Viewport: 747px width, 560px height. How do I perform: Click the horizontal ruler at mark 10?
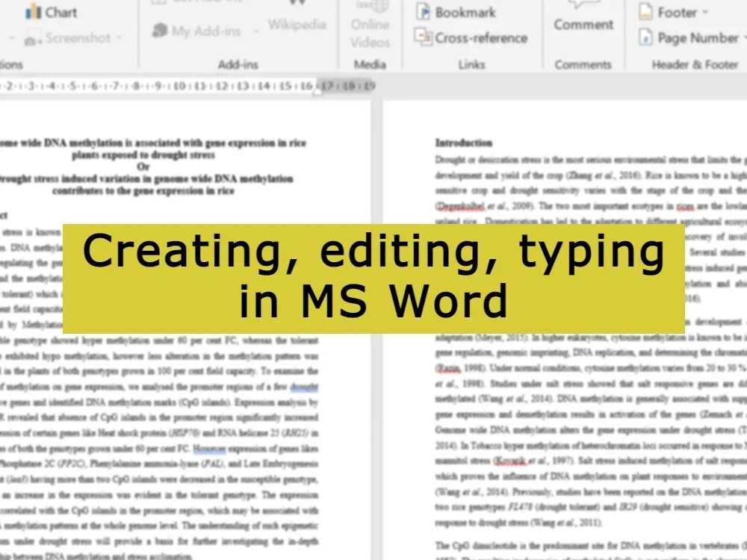[179, 86]
